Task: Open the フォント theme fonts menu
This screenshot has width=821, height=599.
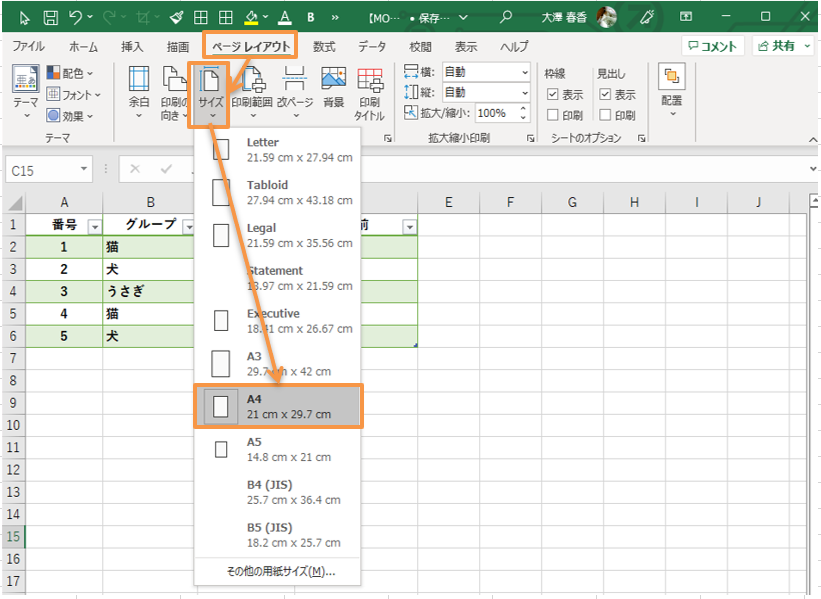Action: 73,95
